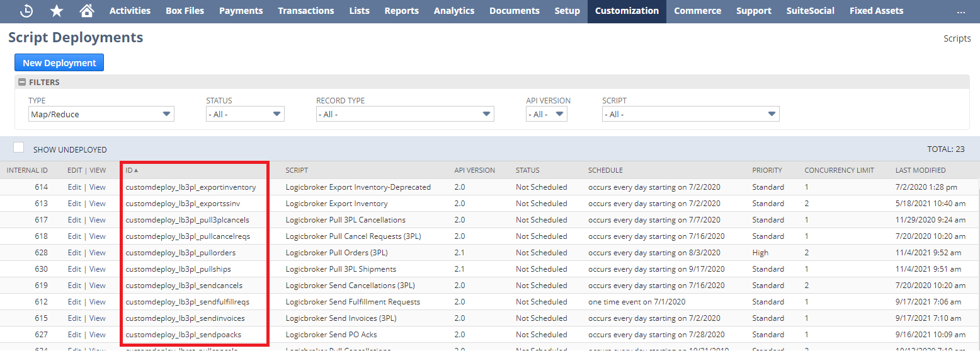
Task: Collapse the Filters section minus icon
Action: coord(22,82)
